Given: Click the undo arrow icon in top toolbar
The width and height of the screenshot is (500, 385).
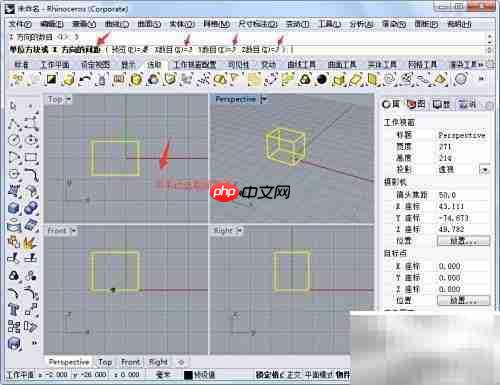Looking at the screenshot, I should click(x=85, y=79).
